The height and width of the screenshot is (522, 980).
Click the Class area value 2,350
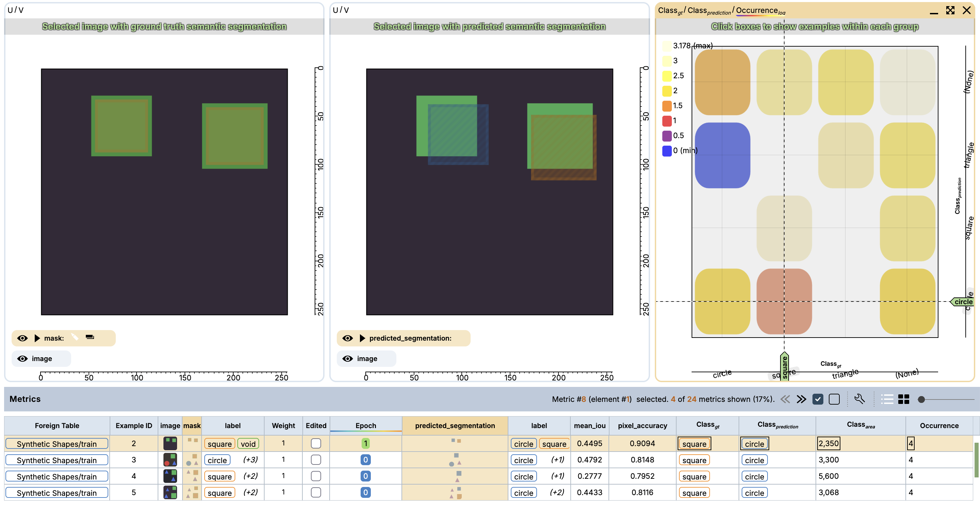[828, 443]
